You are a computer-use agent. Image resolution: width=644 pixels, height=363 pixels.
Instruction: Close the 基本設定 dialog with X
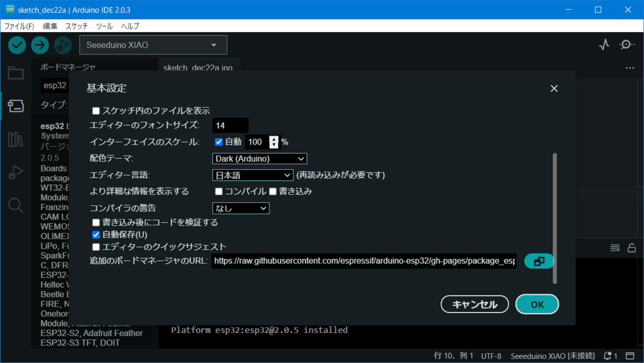pyautogui.click(x=554, y=89)
